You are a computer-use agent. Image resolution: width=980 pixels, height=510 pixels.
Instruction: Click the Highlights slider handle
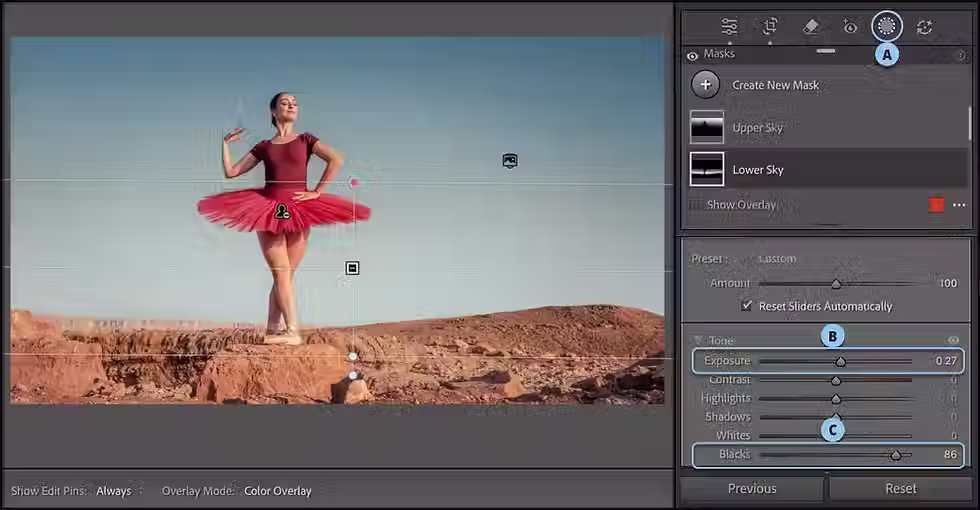tap(836, 399)
